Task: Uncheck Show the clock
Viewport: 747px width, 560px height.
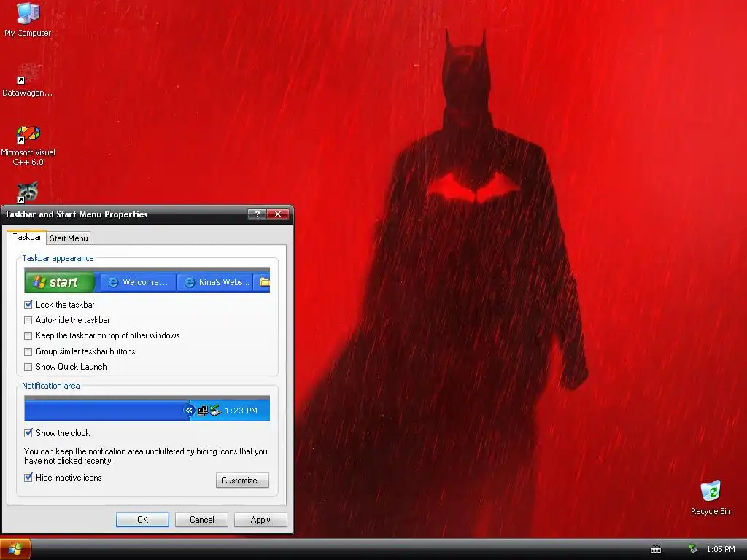Action: pos(28,433)
